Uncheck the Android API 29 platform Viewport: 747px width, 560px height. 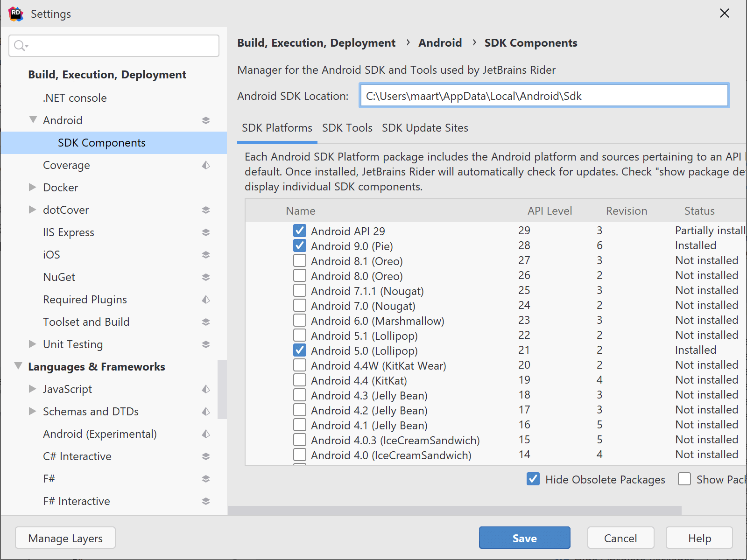[300, 231]
